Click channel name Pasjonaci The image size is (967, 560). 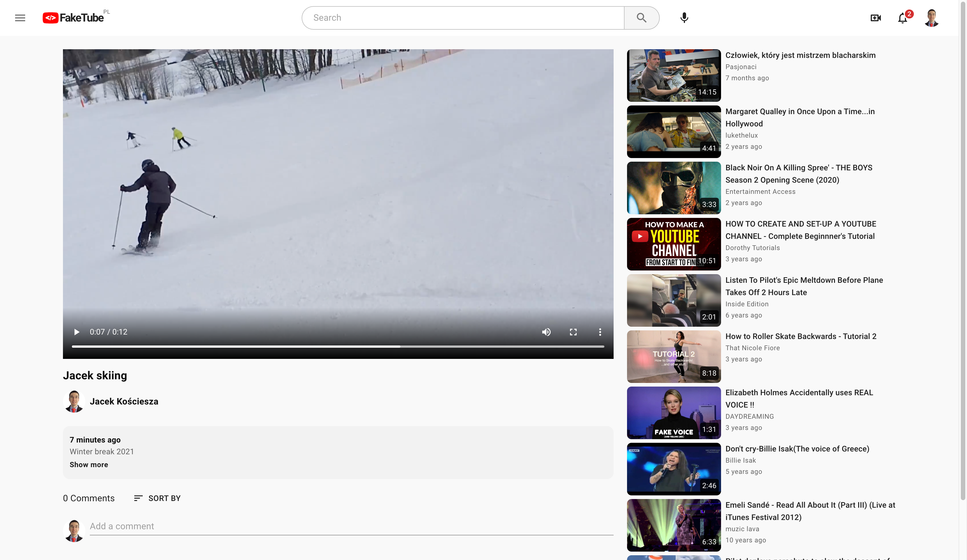coord(741,67)
